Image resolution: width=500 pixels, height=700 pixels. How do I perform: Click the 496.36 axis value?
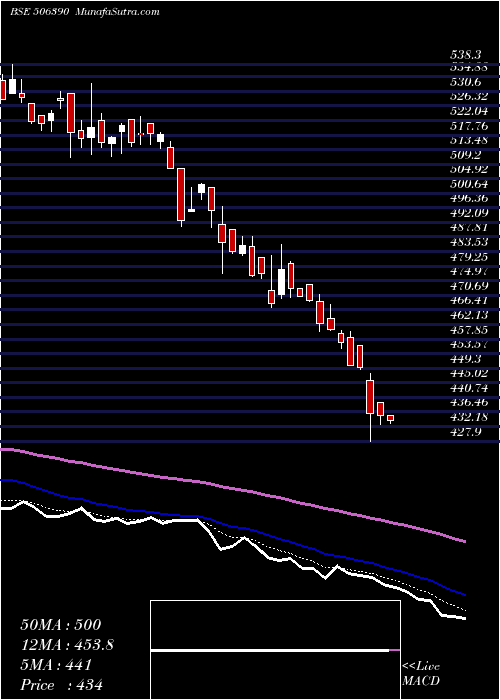469,198
